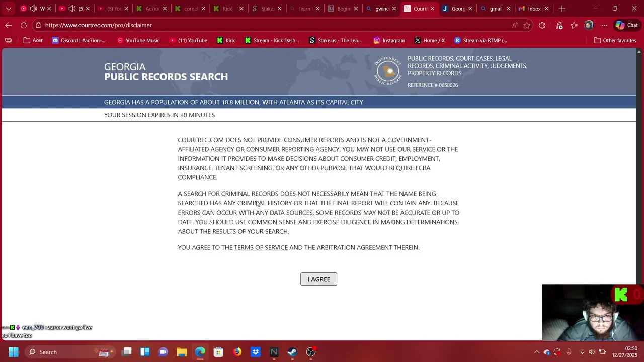The width and height of the screenshot is (644, 362).
Task: Click the taskbar Search box
Action: point(70,352)
